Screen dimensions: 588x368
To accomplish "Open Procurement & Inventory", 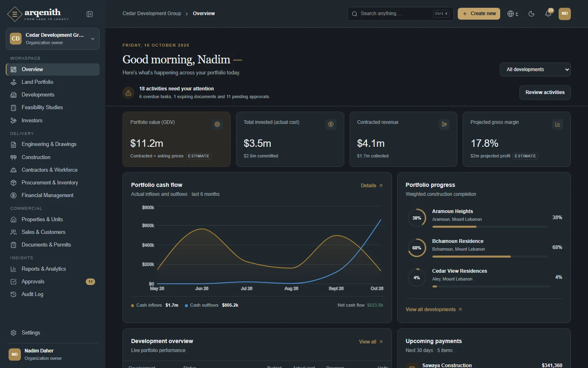I will [53, 183].
